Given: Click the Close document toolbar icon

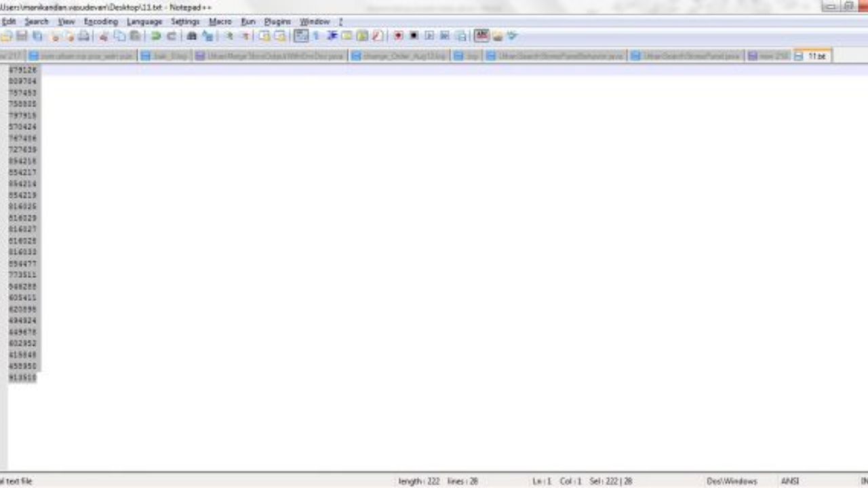Looking at the screenshot, I should pyautogui.click(x=55, y=36).
